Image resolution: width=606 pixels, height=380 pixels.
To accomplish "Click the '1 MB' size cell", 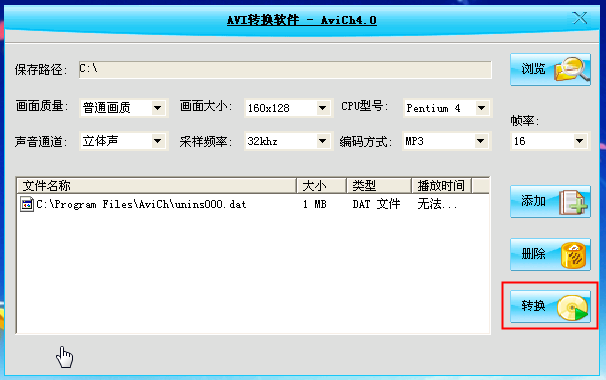I will point(315,204).
